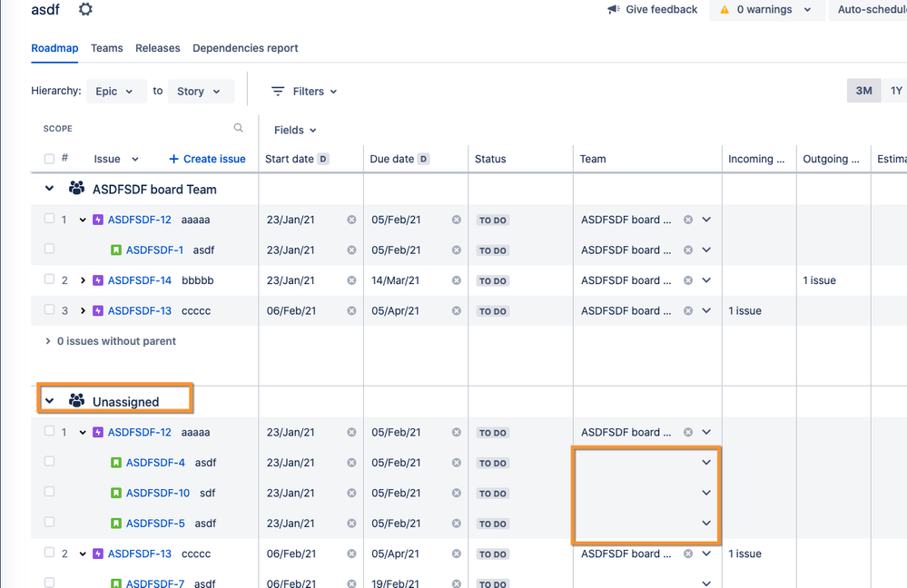Click the Give feedback megaphone icon

[x=613, y=10]
